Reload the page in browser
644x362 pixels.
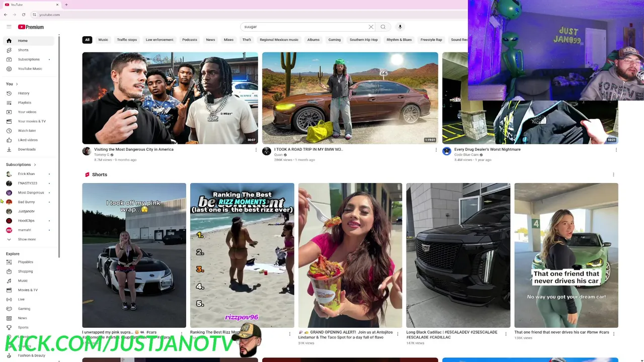[x=23, y=15]
